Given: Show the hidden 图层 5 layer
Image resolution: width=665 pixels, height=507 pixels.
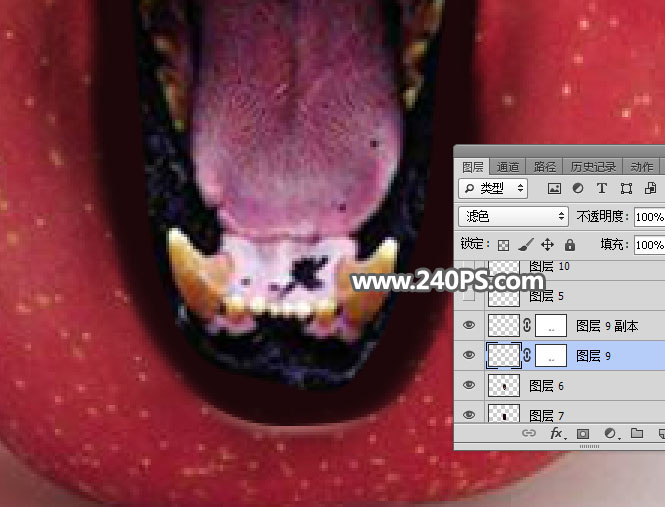Looking at the screenshot, I should (x=469, y=296).
